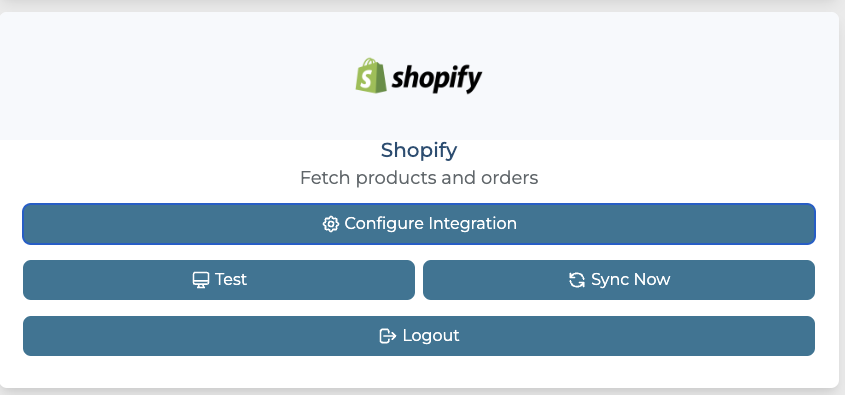
Task: Click the logout door-arrow icon
Action: [387, 336]
